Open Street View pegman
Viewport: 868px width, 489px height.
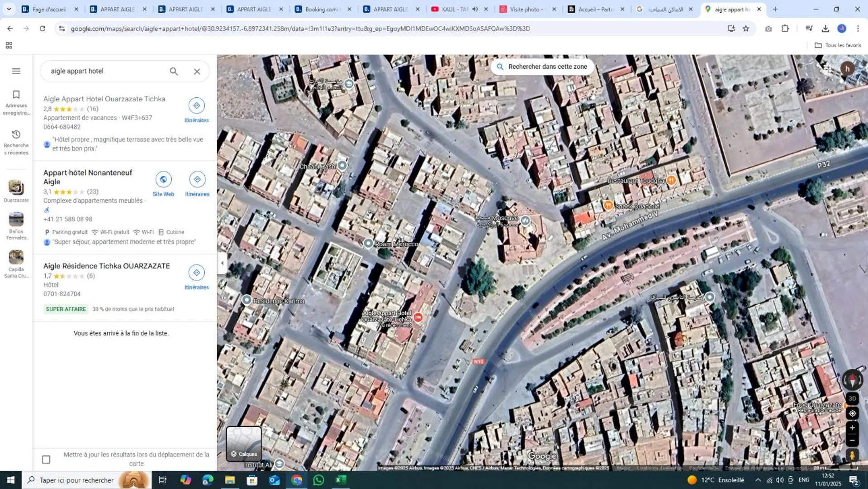852,455
